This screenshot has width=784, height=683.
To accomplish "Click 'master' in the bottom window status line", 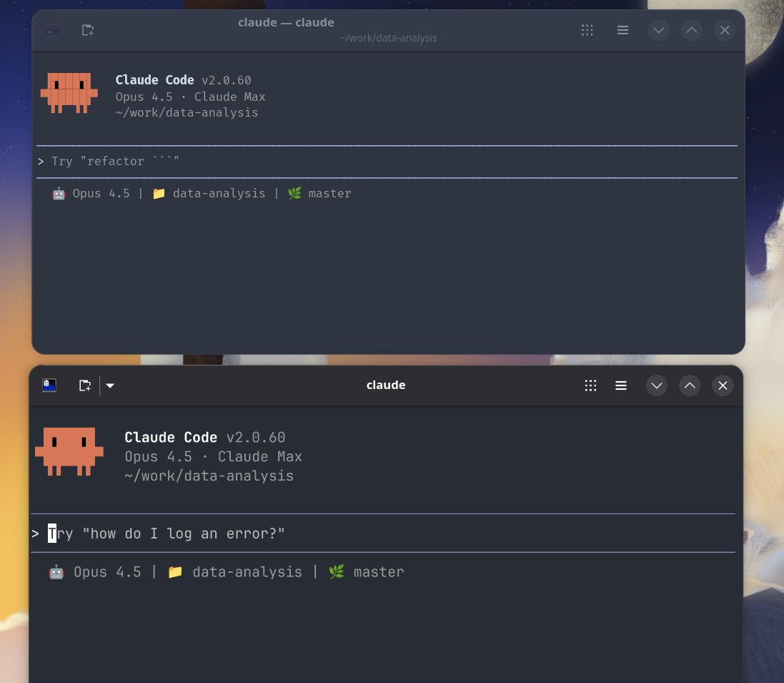I will pyautogui.click(x=379, y=572).
